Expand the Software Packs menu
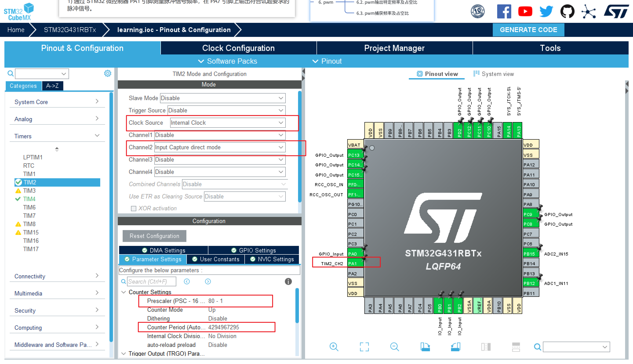This screenshot has height=364, width=633. tap(227, 61)
